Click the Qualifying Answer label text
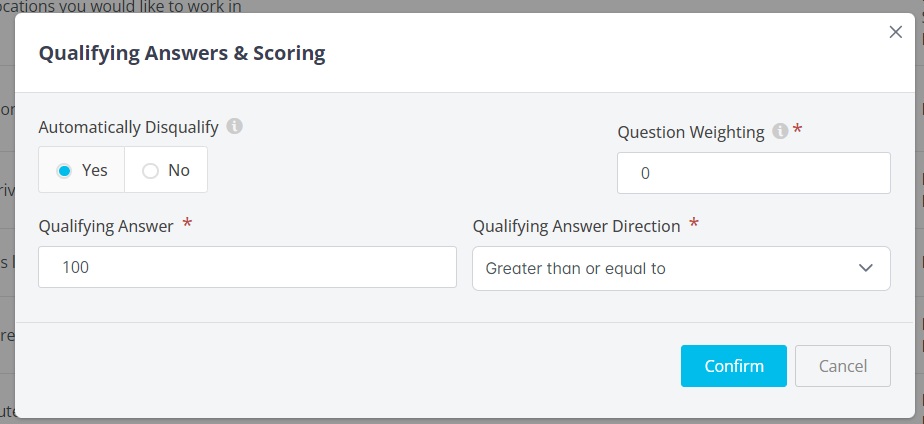 pos(106,226)
